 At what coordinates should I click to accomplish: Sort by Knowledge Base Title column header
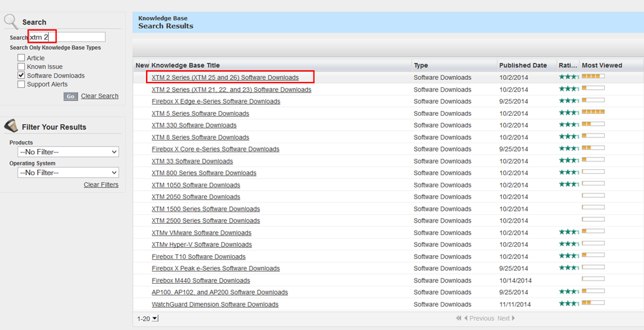coord(186,65)
